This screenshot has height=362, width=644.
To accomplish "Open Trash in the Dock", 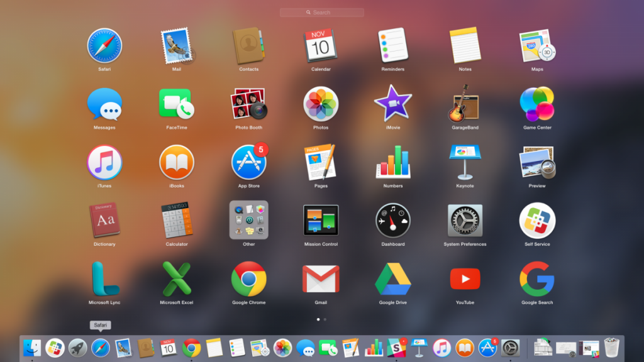I will (611, 348).
